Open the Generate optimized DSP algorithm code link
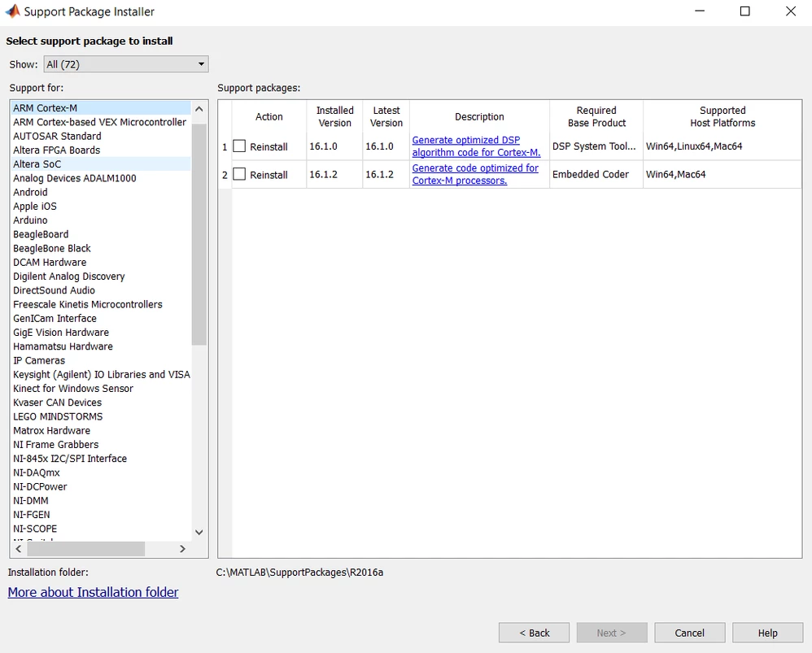Image resolution: width=812 pixels, height=653 pixels. click(477, 146)
